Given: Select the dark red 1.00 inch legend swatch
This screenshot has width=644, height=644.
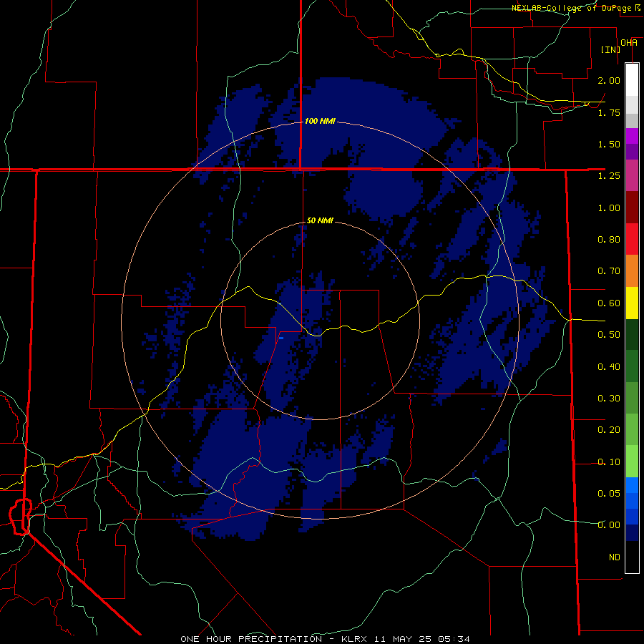Looking at the screenshot, I should click(x=632, y=208).
